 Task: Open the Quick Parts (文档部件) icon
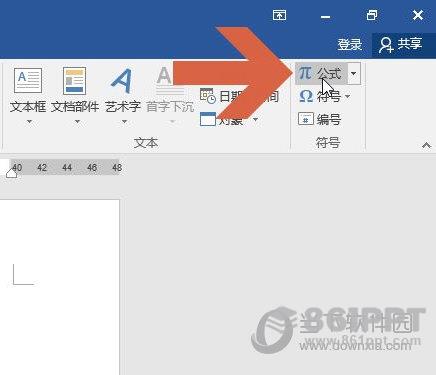click(75, 81)
